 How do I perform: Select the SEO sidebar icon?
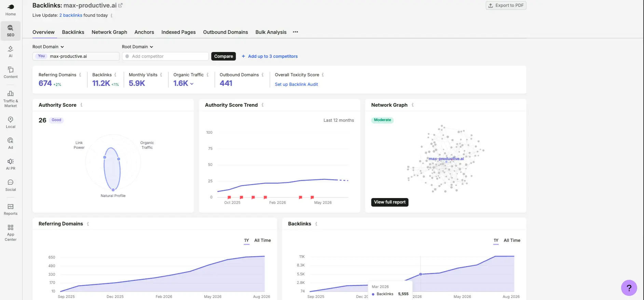point(11,31)
